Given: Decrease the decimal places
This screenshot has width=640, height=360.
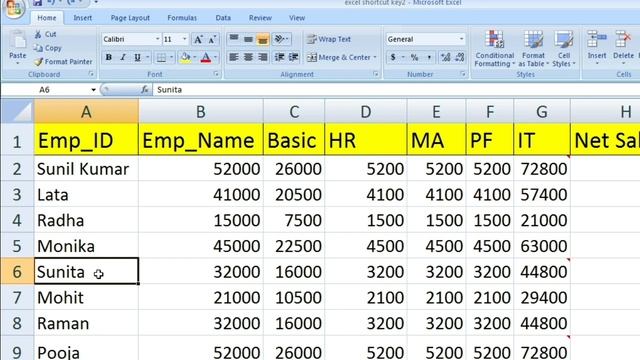Looking at the screenshot, I should pos(460,57).
